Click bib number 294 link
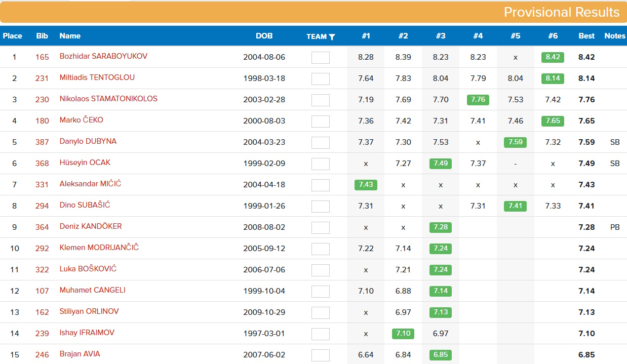 (42, 206)
